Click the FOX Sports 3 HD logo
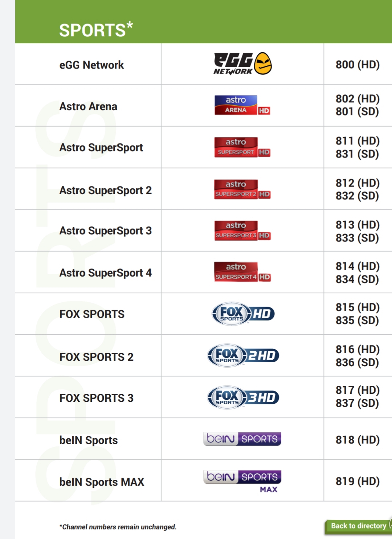The height and width of the screenshot is (539, 392). pyautogui.click(x=243, y=397)
